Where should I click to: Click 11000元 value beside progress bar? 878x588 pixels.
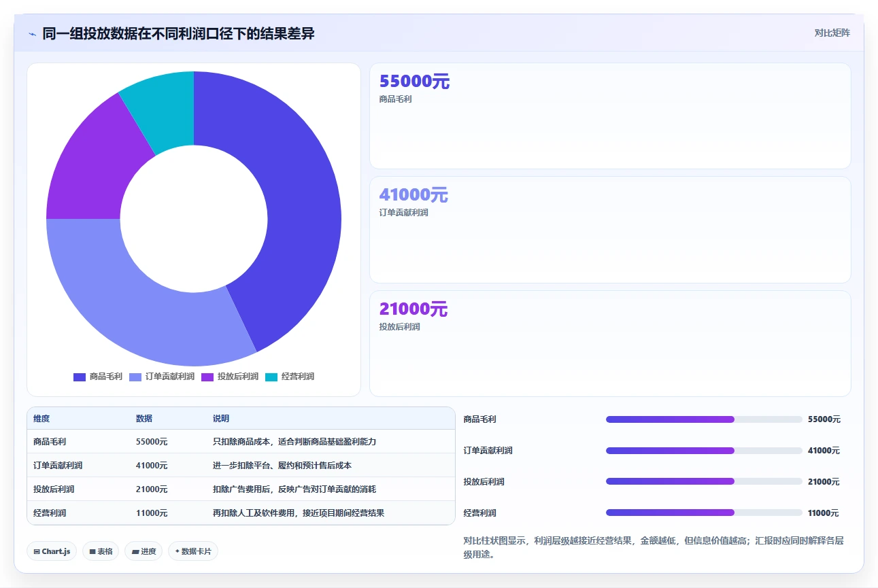pos(824,513)
